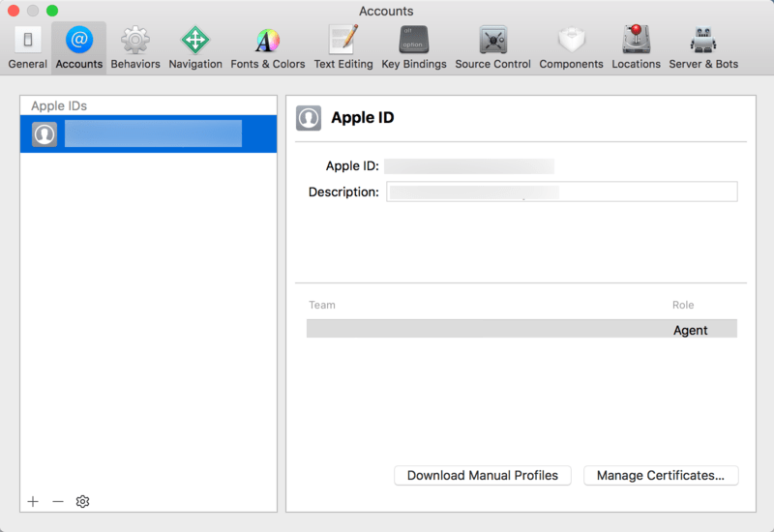Image resolution: width=774 pixels, height=532 pixels.
Task: Open the Behaviors gear preferences
Action: [x=135, y=47]
